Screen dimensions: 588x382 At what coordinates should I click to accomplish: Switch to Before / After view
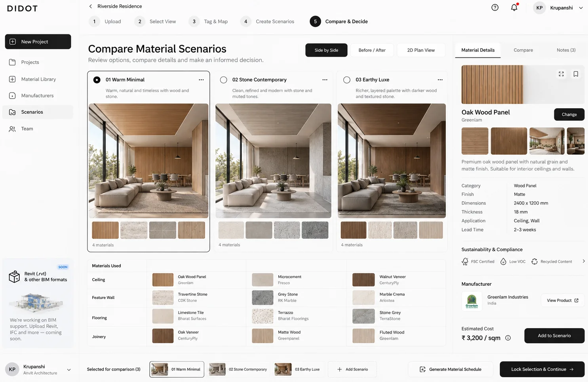pyautogui.click(x=372, y=50)
